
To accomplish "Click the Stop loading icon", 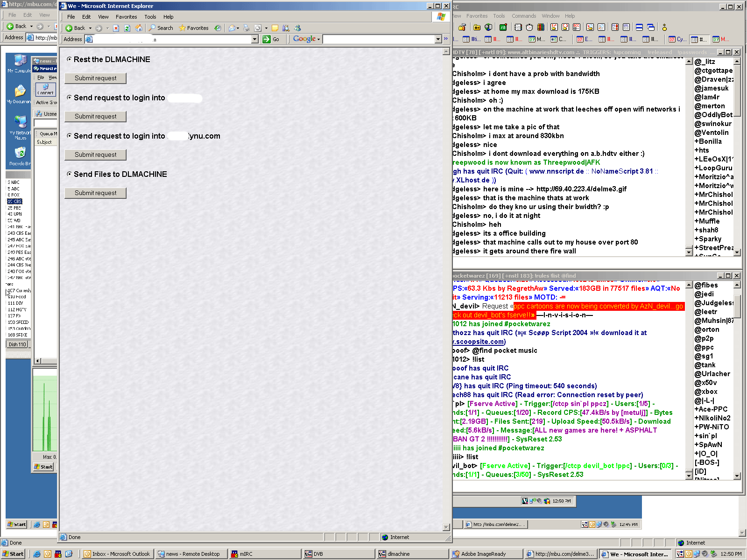I will [116, 28].
